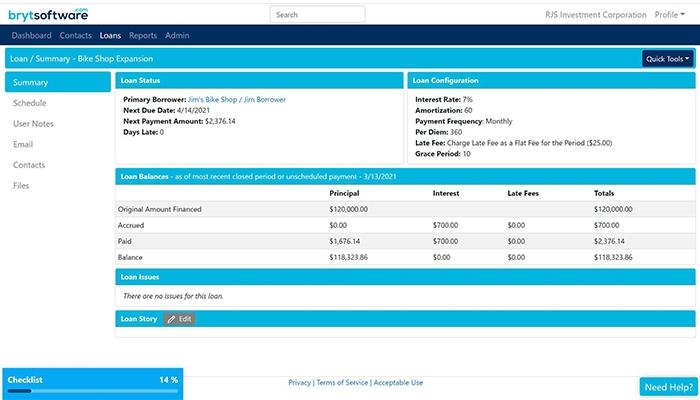Open the Acceptable Use link
The image size is (700, 400).
point(398,383)
